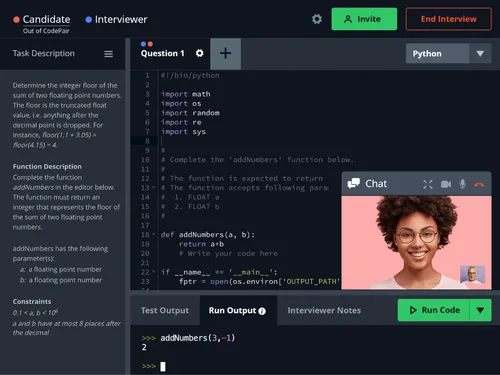Mute the microphone in chat panel

(462, 184)
